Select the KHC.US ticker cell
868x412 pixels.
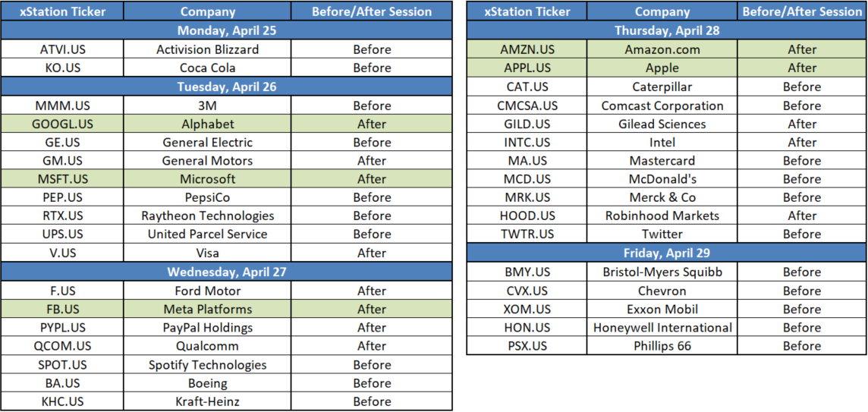[62, 401]
